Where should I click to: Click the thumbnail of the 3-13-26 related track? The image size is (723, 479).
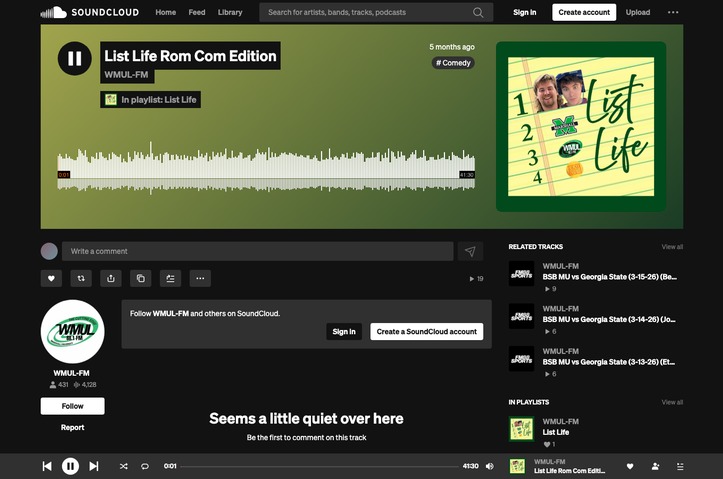point(522,359)
